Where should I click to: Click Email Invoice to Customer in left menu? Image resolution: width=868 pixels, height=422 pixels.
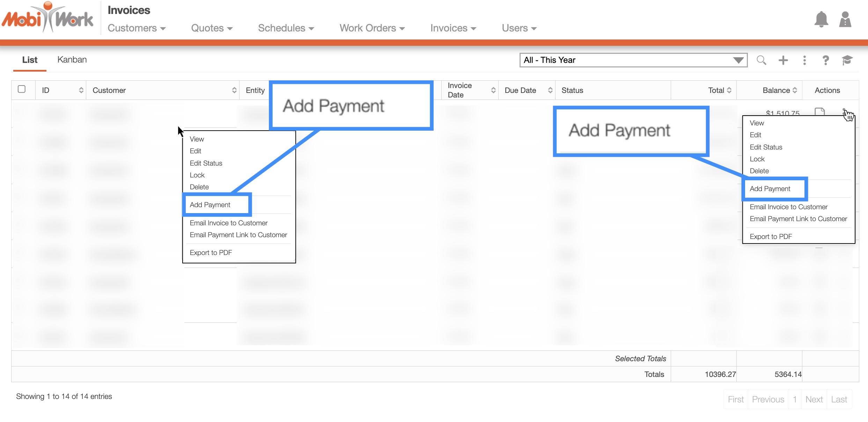coord(228,223)
